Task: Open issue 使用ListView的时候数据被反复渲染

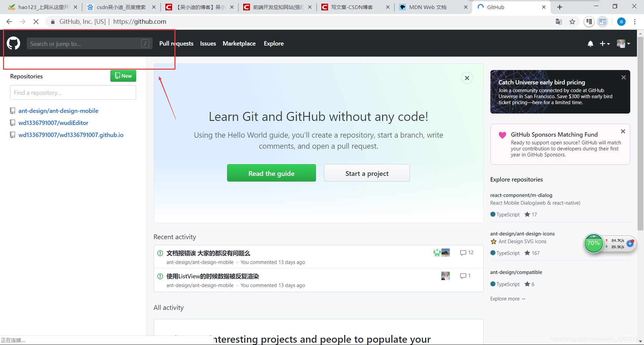Action: point(213,276)
